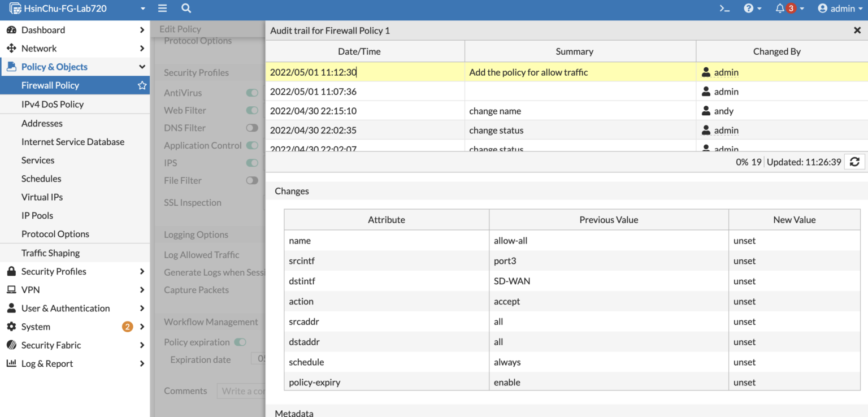Enable the DNS Filter toggle

point(252,128)
